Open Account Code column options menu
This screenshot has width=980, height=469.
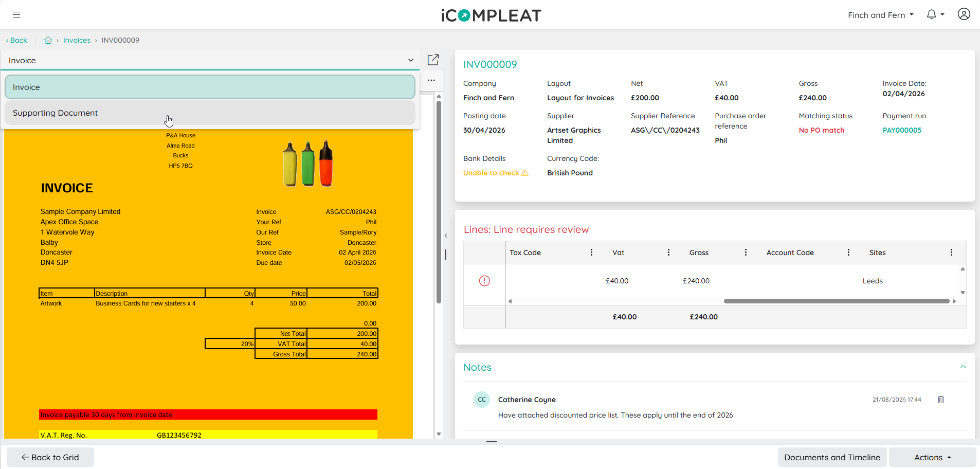848,252
